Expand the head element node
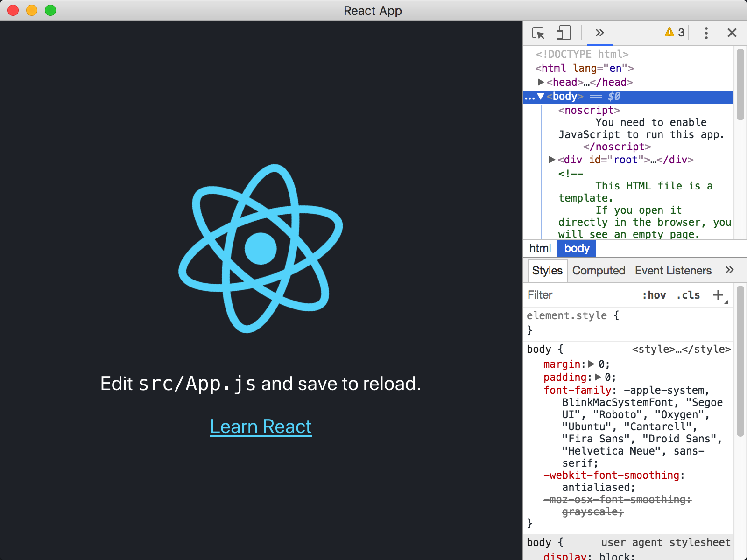The image size is (747, 560). pos(541,82)
